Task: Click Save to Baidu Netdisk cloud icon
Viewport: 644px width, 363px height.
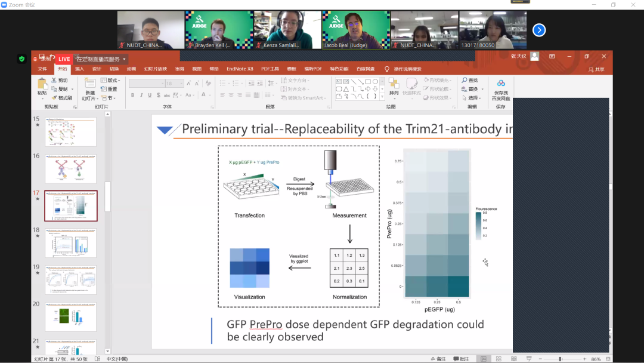Action: (x=501, y=84)
